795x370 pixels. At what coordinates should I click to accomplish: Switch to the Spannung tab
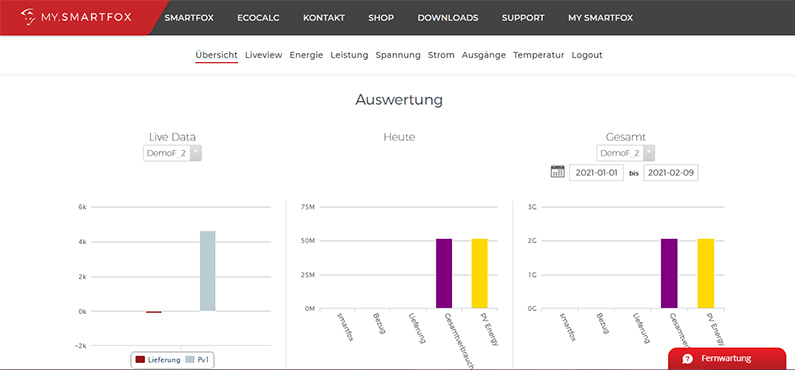398,55
